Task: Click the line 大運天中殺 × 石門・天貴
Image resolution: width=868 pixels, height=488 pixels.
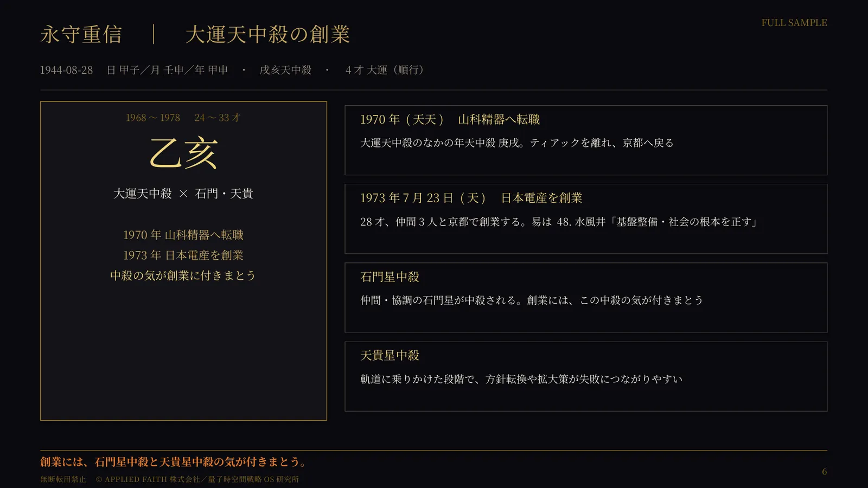Action: click(183, 194)
